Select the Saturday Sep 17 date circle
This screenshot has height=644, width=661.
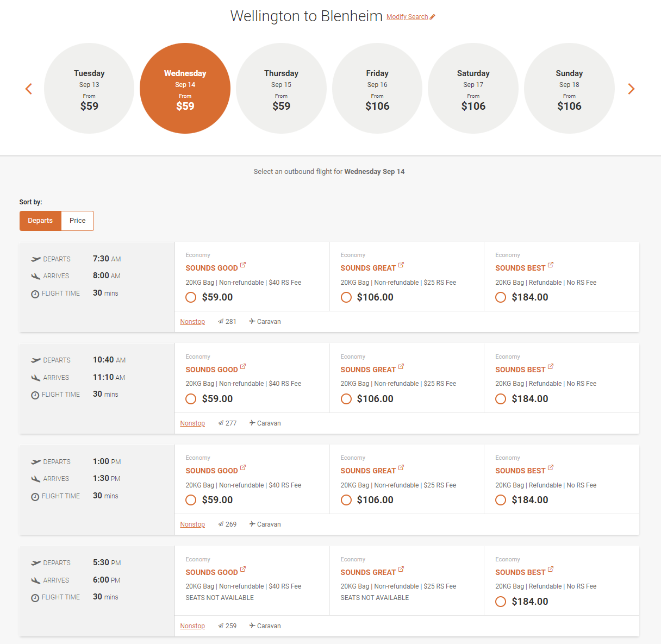(x=473, y=88)
